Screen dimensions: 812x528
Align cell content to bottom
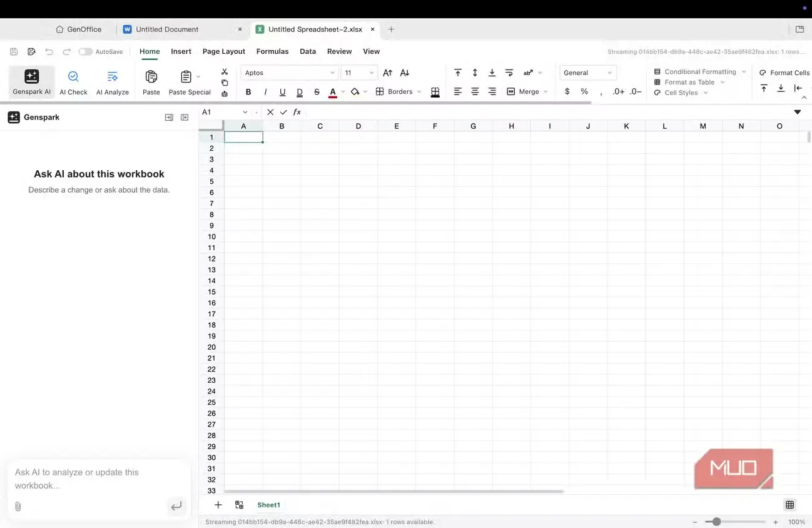pos(492,73)
